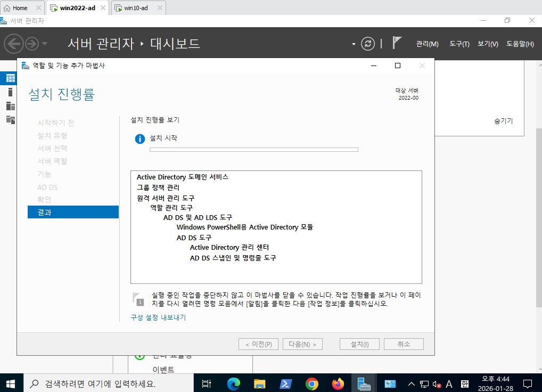This screenshot has height=392, width=542.
Task: Click the 설치(I) button
Action: pyautogui.click(x=359, y=344)
